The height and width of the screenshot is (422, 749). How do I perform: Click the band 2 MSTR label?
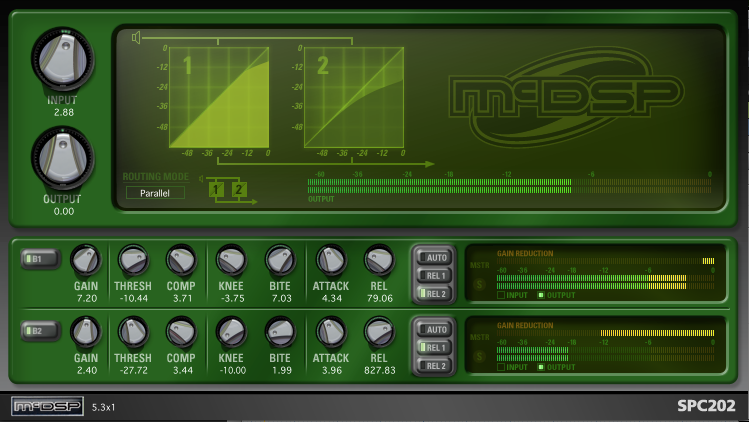[x=480, y=337]
